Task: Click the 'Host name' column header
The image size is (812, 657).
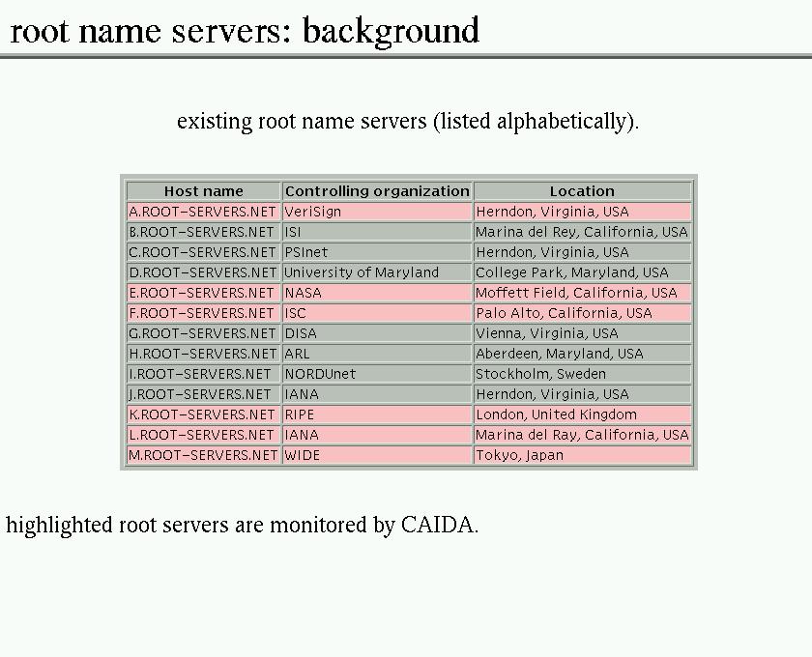Action: click(x=204, y=191)
